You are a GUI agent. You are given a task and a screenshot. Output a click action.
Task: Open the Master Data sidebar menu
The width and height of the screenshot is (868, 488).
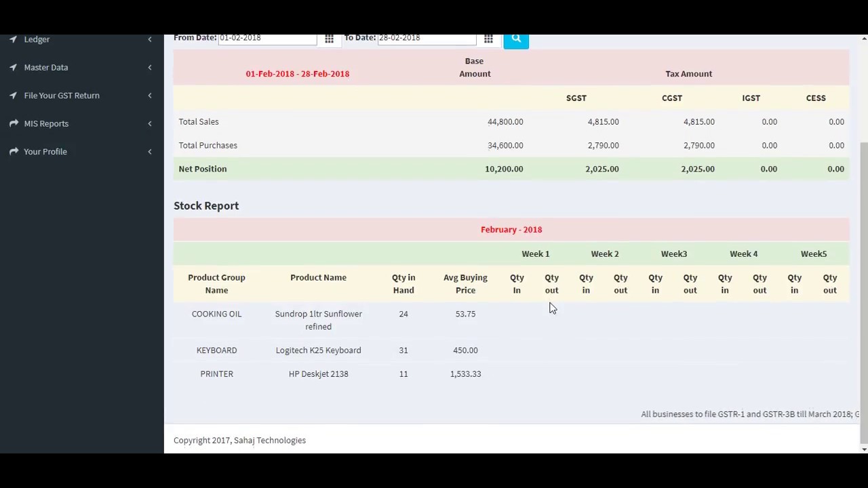pos(45,67)
